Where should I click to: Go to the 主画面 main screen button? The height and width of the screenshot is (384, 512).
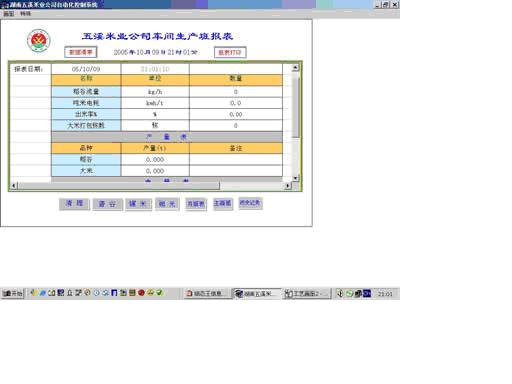(x=223, y=203)
